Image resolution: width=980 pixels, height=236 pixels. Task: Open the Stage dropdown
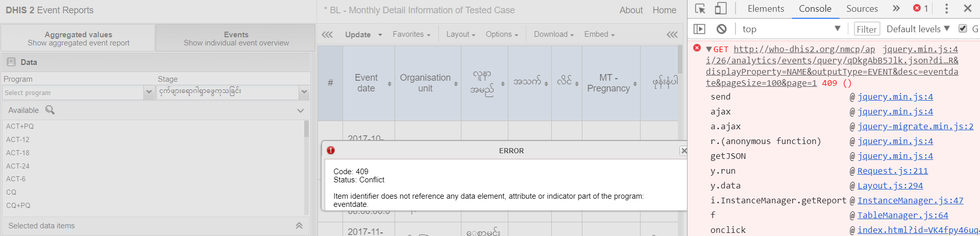point(304,92)
